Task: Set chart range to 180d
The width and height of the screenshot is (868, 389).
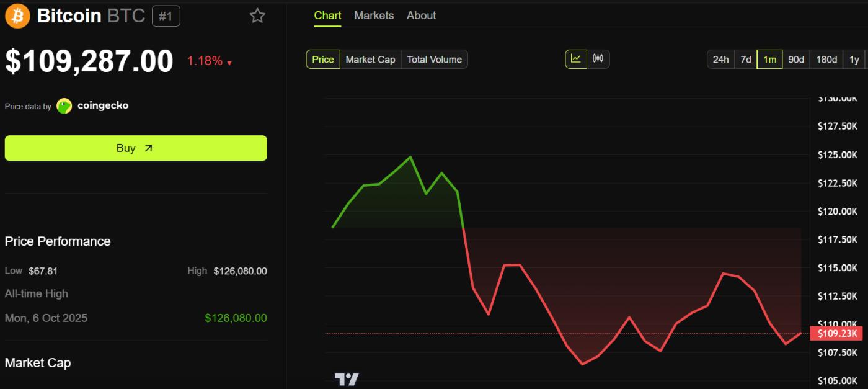Action: tap(826, 60)
